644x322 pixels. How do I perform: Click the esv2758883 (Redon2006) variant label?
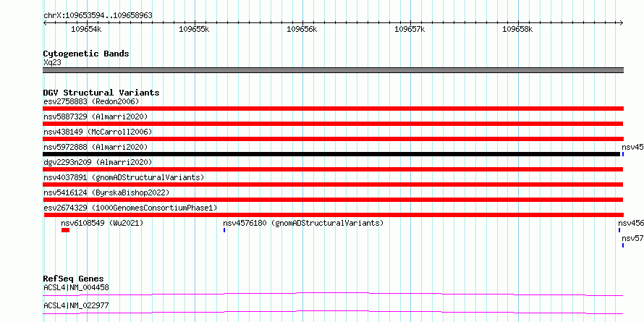pos(91,101)
